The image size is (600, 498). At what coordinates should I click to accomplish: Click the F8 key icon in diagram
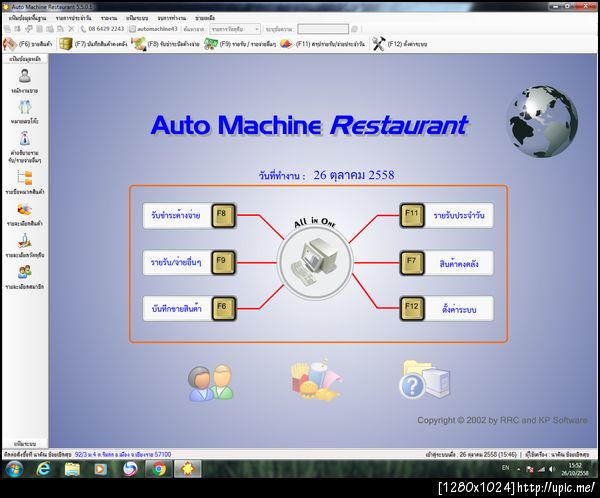tap(223, 216)
